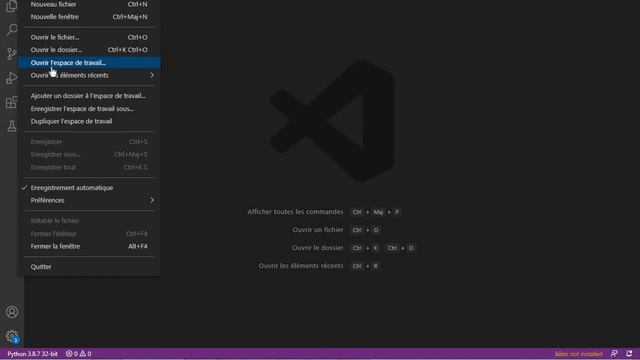Open the Accounts icon in activity bar
Screen dimensions: 640x360
[12, 312]
